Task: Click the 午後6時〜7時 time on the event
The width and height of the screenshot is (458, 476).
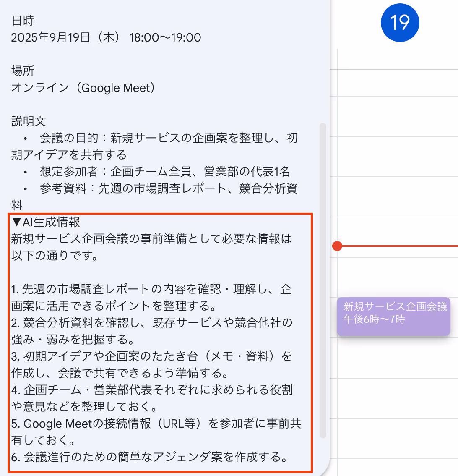Action: [x=374, y=319]
